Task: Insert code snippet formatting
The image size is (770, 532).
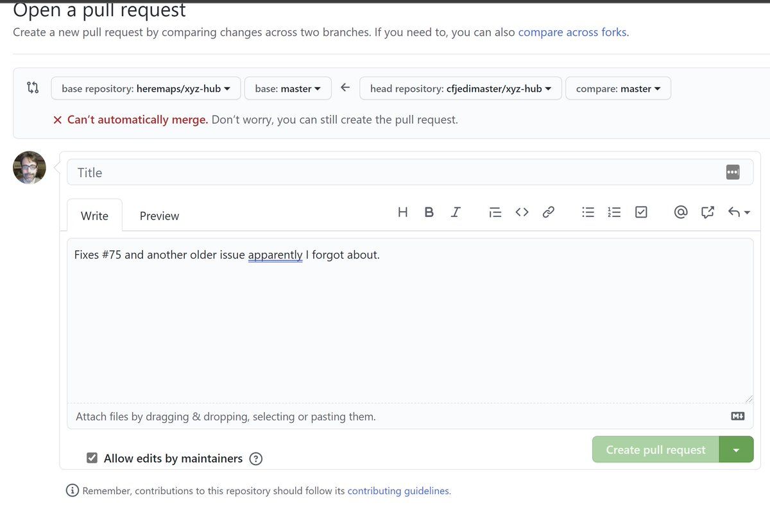Action: (522, 212)
